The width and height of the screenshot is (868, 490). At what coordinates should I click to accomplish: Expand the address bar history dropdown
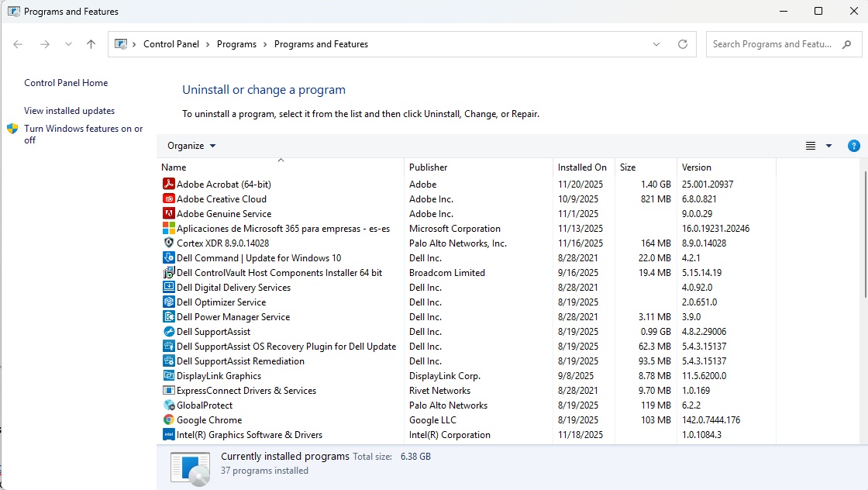tap(656, 44)
